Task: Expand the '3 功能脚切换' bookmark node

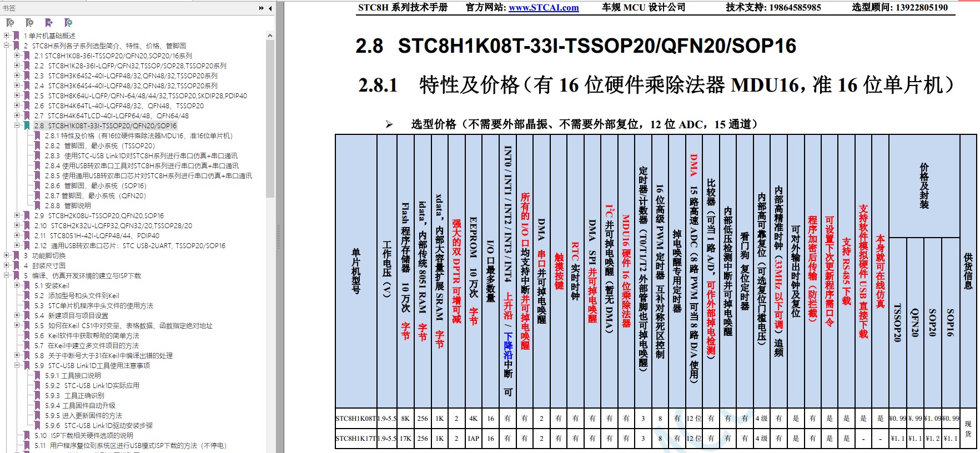Action: [x=7, y=255]
